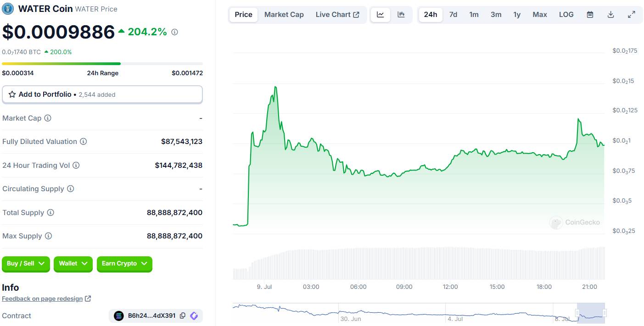The width and height of the screenshot is (644, 326).
Task: Toggle LOG scale on chart
Action: click(x=566, y=15)
